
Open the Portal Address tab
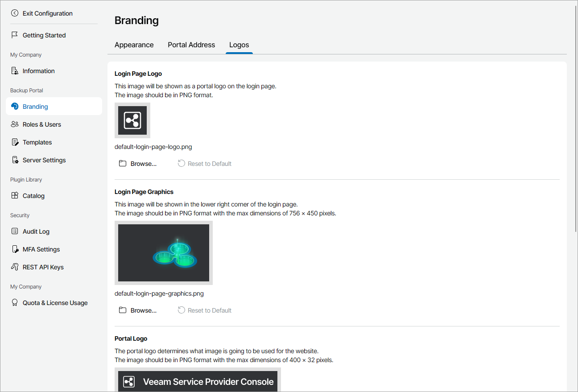191,45
